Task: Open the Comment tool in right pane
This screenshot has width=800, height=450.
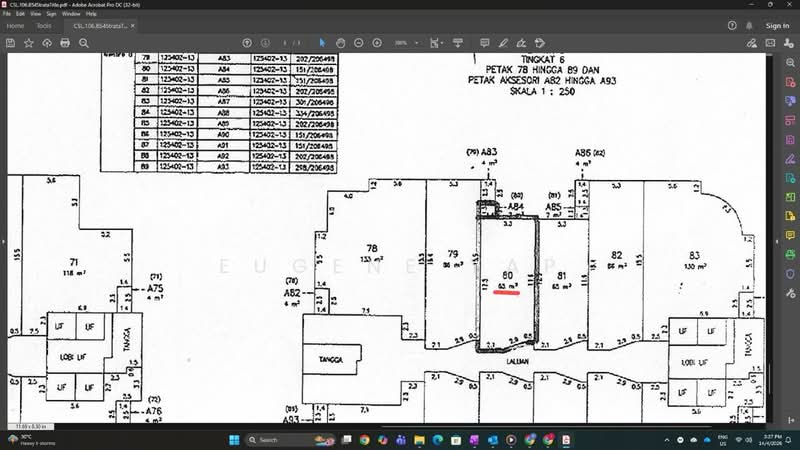Action: click(790, 235)
